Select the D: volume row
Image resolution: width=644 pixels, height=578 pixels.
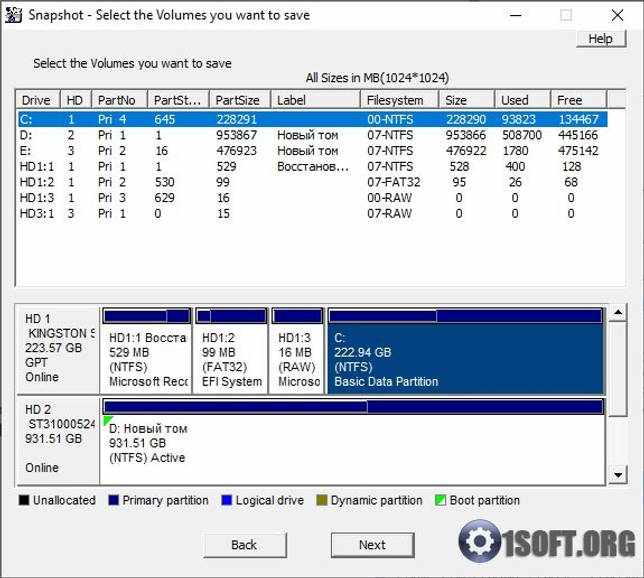click(313, 135)
